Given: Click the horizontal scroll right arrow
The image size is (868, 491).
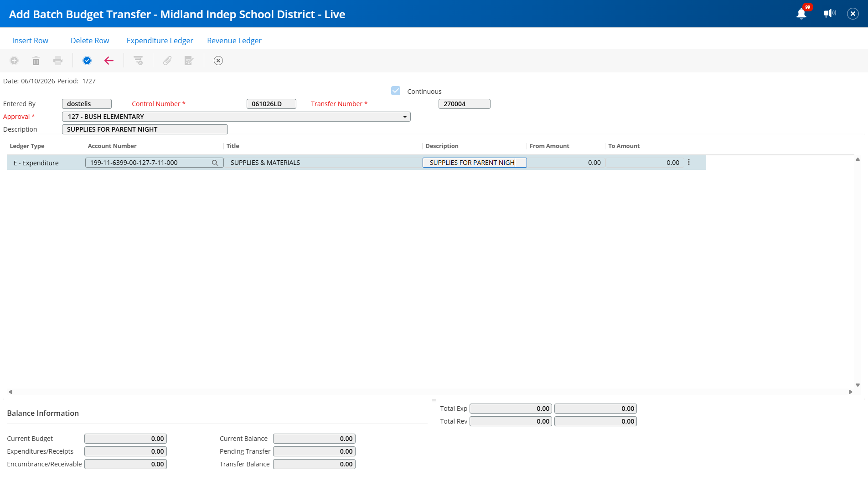Looking at the screenshot, I should coord(850,392).
